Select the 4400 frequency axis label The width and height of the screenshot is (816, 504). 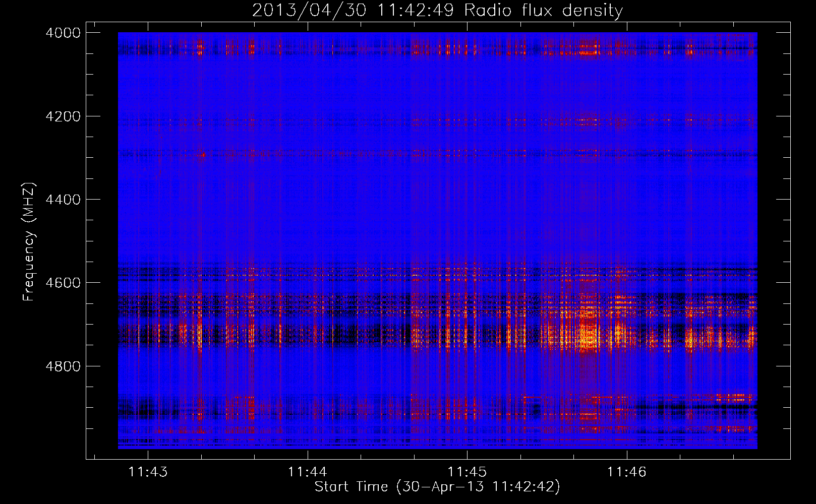(x=63, y=200)
